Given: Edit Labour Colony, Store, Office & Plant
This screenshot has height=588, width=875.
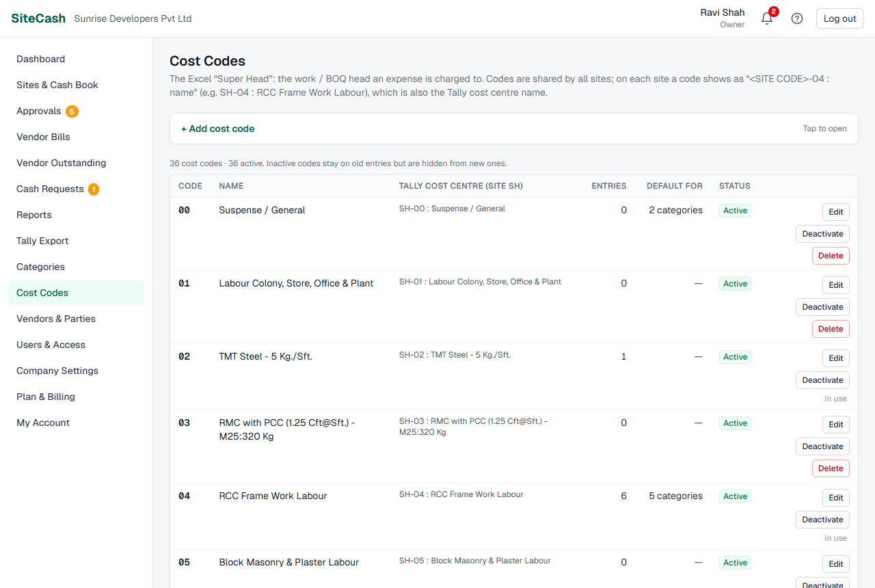Looking at the screenshot, I should pos(836,285).
